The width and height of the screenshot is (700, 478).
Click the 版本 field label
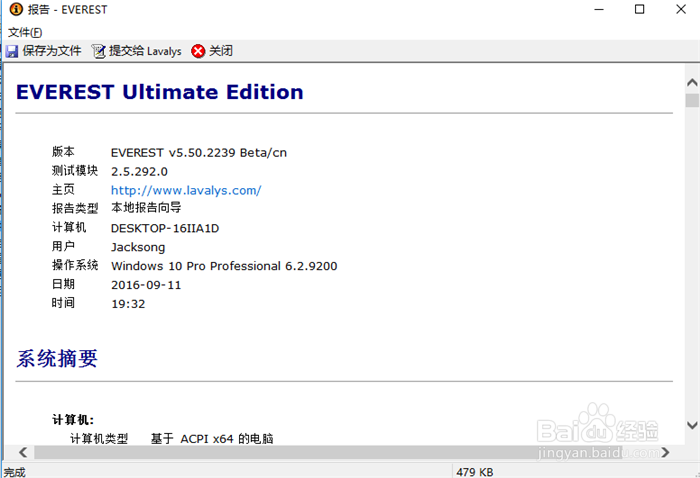coord(63,152)
